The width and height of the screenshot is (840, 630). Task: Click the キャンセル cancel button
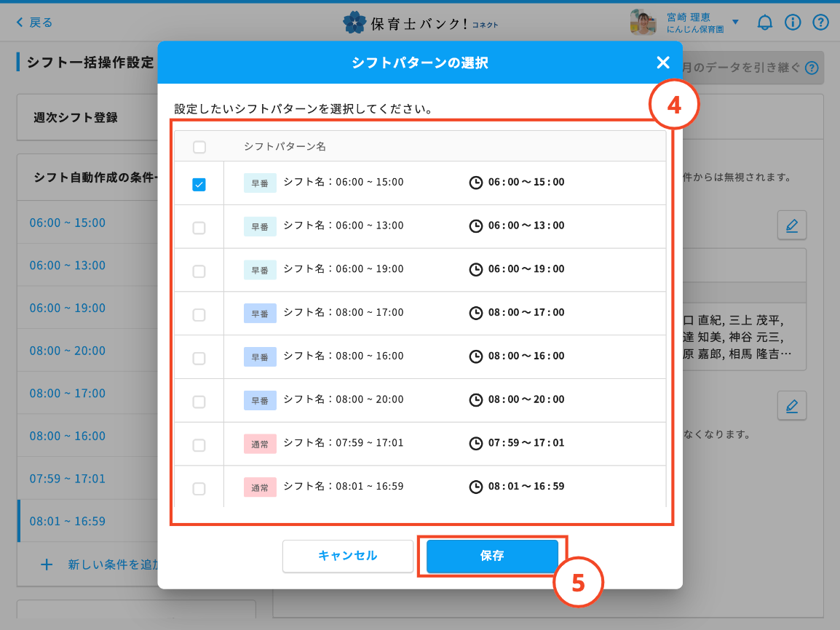pyautogui.click(x=348, y=556)
